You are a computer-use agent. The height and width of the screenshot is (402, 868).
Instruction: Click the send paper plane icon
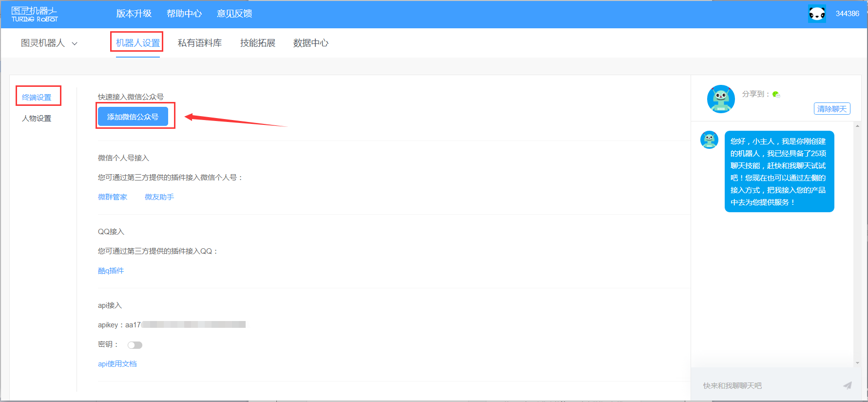pos(848,385)
